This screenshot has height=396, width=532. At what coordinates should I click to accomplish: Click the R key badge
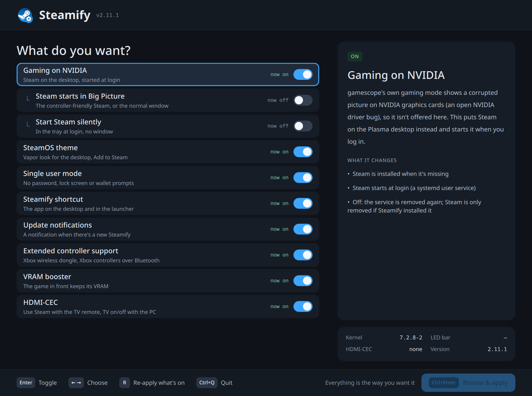(125, 383)
